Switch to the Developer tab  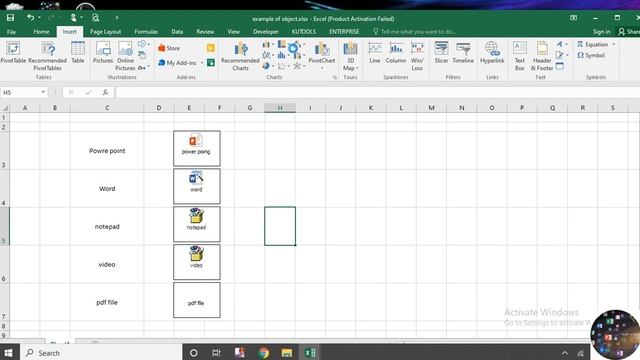click(x=266, y=31)
